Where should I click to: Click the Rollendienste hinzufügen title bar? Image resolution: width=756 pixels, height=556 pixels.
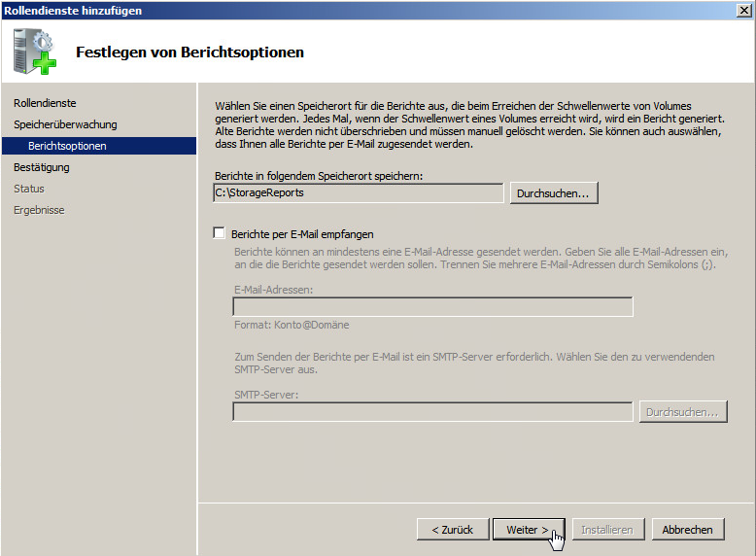click(292, 10)
